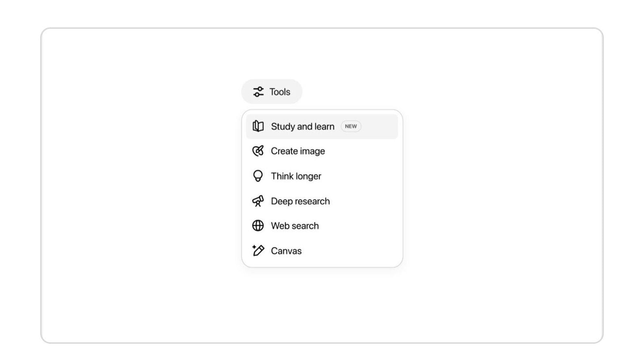Screen dimensions: 644x362
Task: Collapse the menu via the Tools label
Action: pyautogui.click(x=280, y=92)
